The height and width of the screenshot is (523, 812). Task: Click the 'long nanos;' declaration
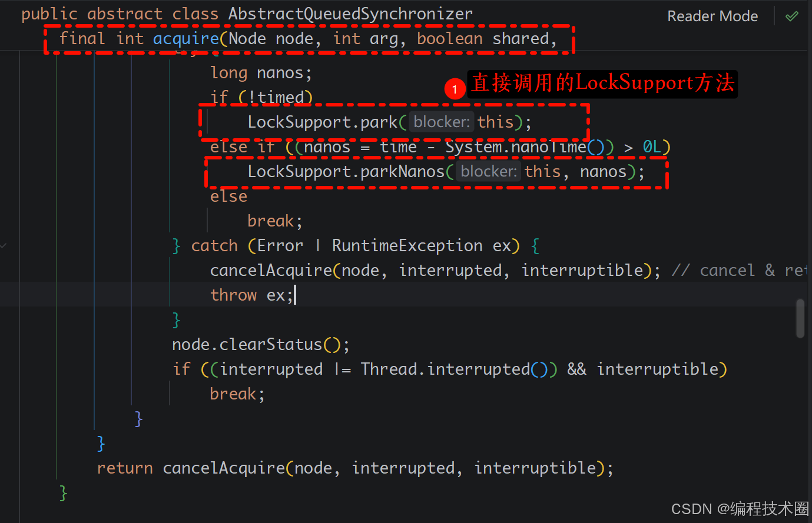[x=261, y=73]
